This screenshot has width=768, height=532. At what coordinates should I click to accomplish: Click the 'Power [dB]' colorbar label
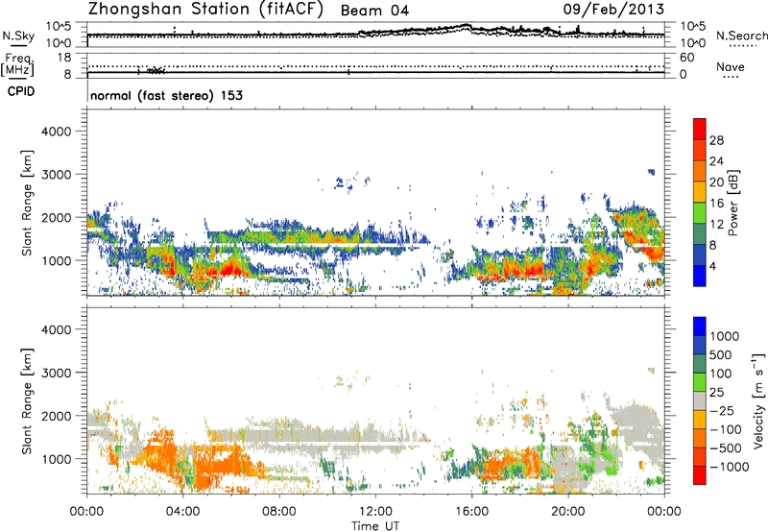point(732,203)
